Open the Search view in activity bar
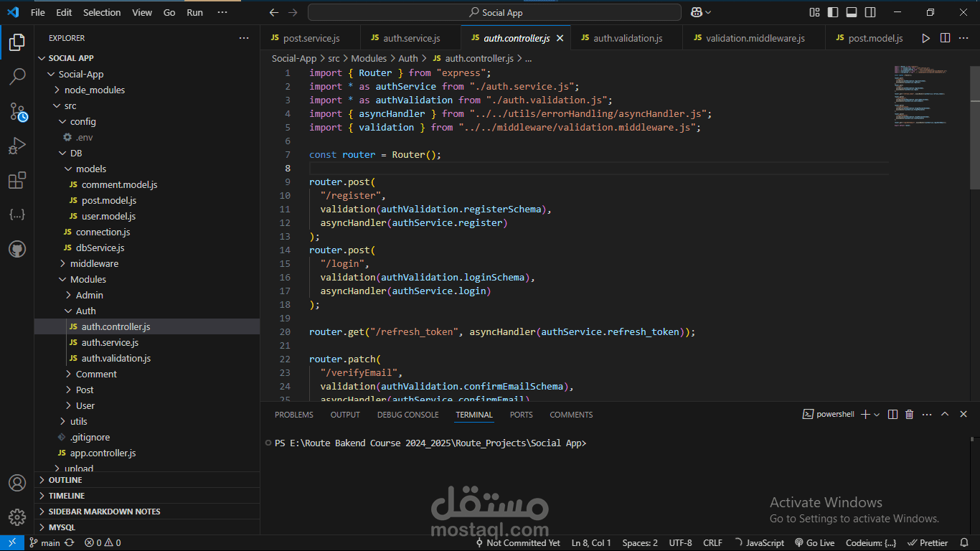Viewport: 980px width, 551px height. [x=17, y=76]
